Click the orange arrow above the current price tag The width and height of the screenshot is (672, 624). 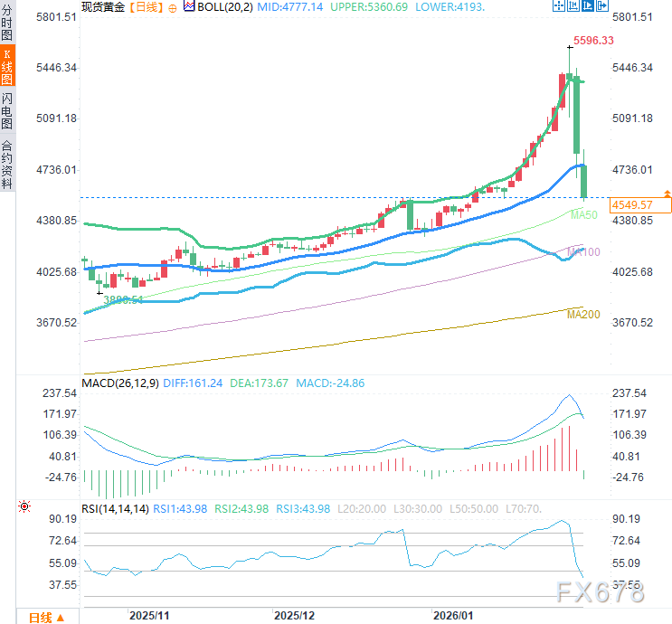(x=667, y=193)
